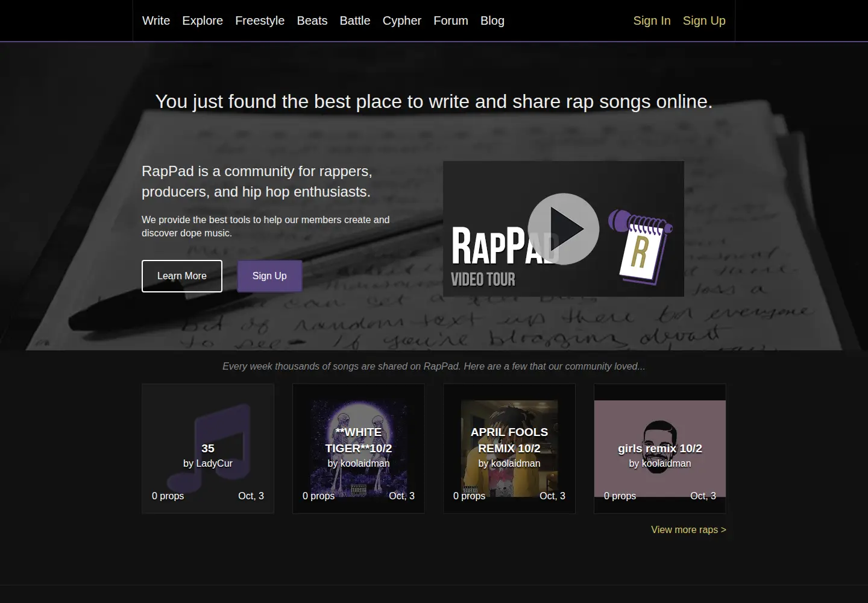Click 0 props on the 35 card
This screenshot has width=868, height=603.
[168, 496]
